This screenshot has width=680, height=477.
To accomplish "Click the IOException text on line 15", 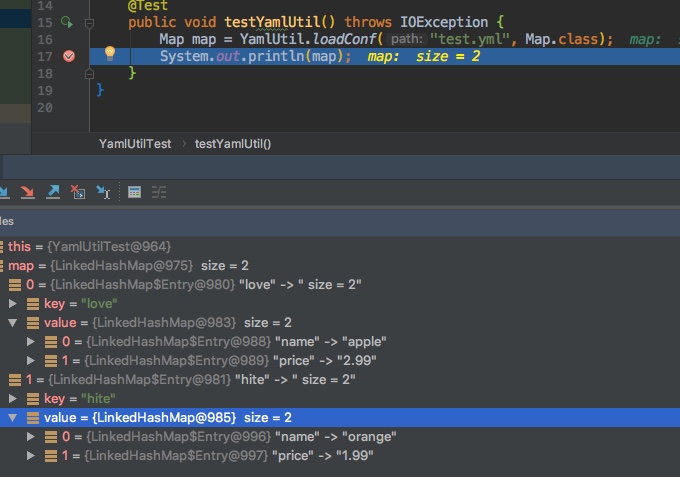I will (x=444, y=22).
